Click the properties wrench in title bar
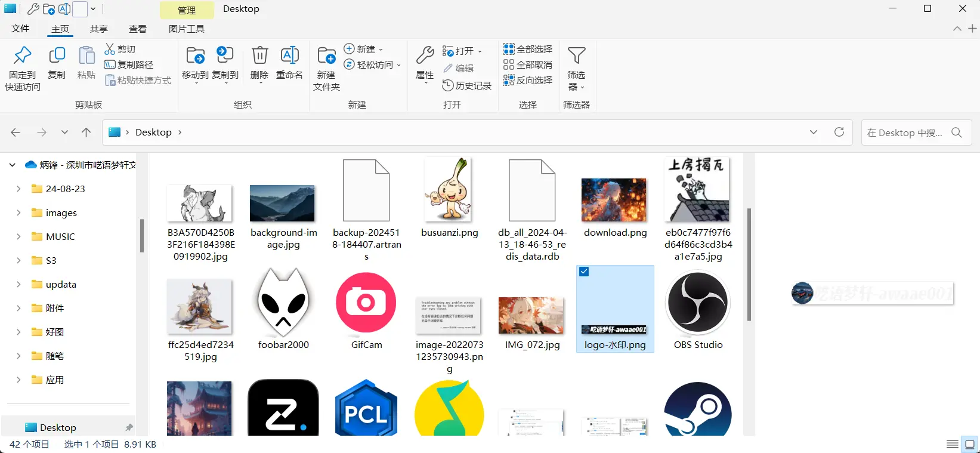 (33, 9)
